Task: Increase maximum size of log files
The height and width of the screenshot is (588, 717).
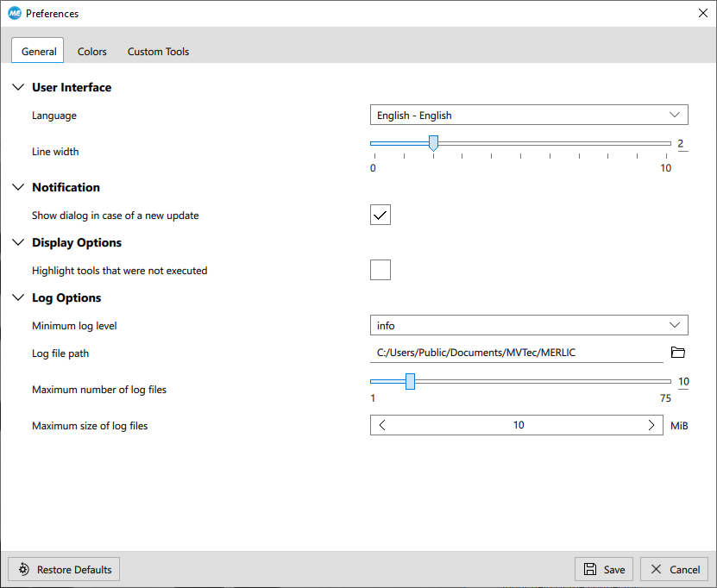Action: [x=651, y=425]
